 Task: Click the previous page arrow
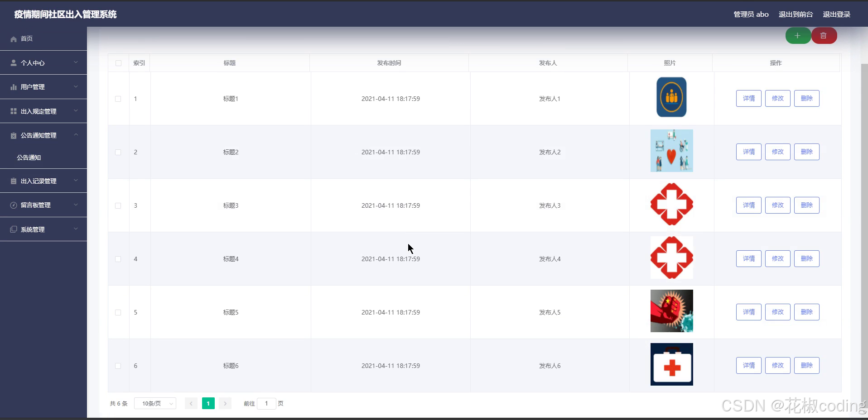[x=191, y=403]
